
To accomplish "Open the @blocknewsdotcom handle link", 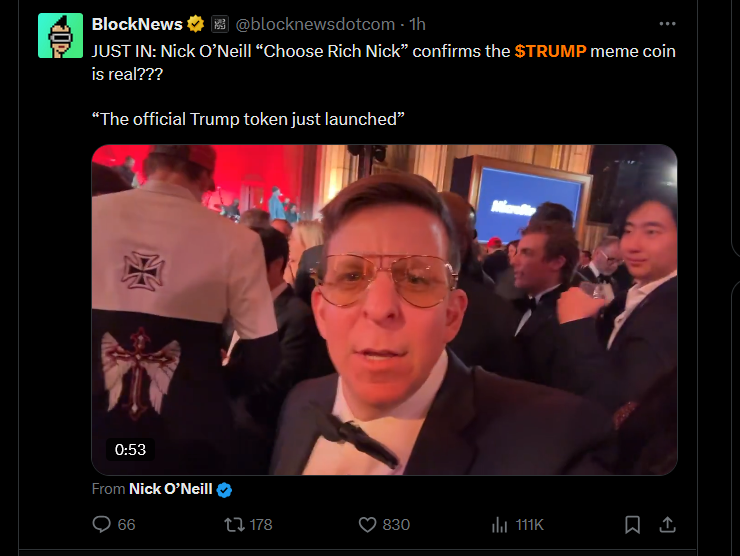I will pos(315,24).
